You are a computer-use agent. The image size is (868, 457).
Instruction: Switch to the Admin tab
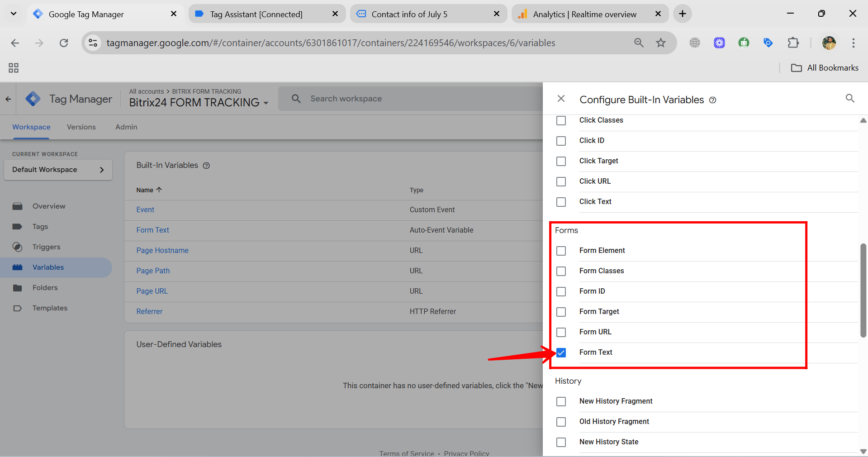coord(126,127)
